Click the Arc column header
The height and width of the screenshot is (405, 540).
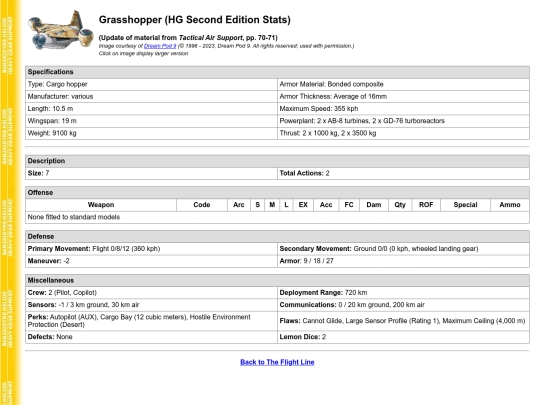click(239, 205)
